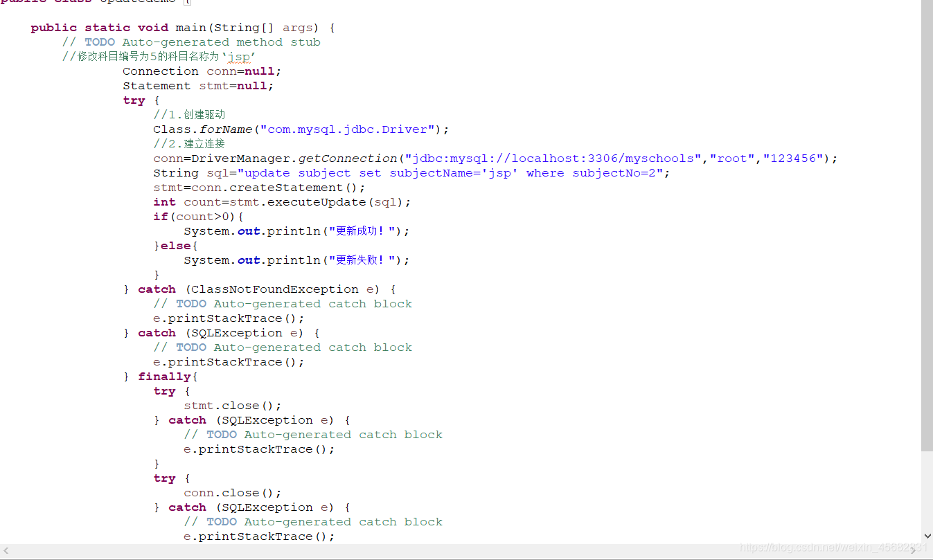Click the 'if(count>0){' line
Image resolution: width=933 pixels, height=560 pixels.
tap(198, 217)
